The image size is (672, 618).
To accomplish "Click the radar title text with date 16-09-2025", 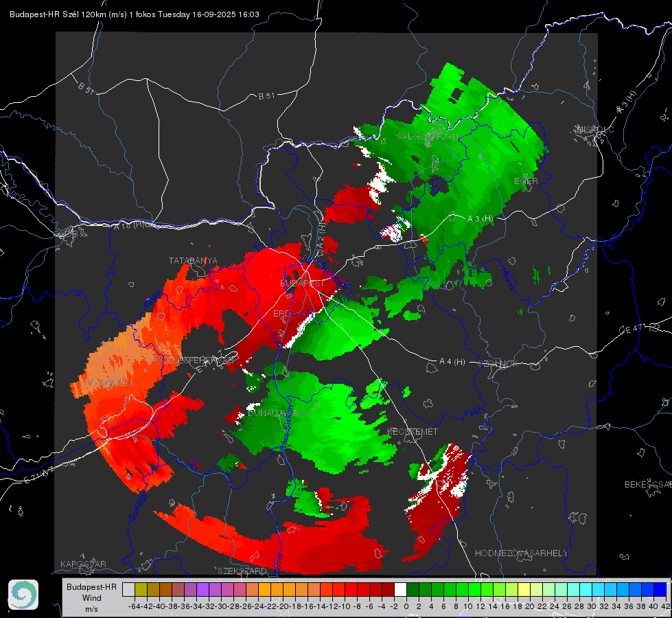I will (x=134, y=14).
